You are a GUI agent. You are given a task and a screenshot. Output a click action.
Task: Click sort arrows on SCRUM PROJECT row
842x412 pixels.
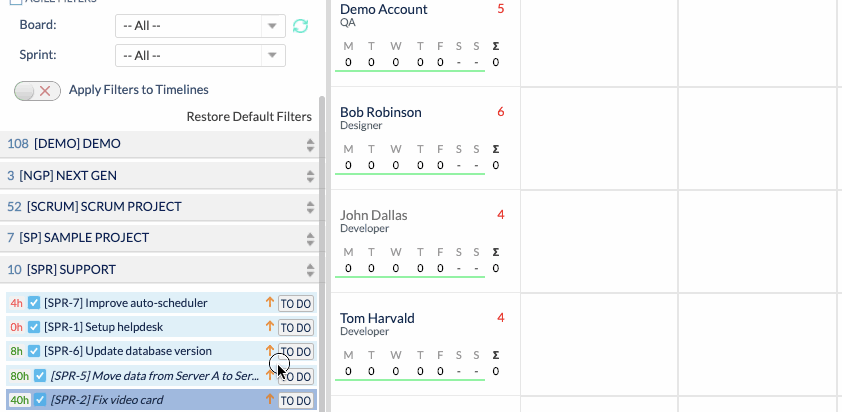310,206
